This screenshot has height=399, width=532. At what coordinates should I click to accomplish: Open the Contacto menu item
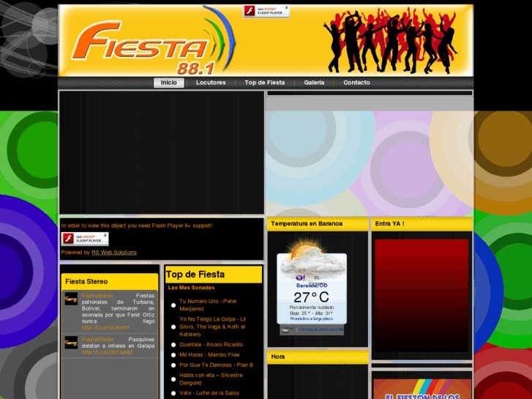click(356, 83)
